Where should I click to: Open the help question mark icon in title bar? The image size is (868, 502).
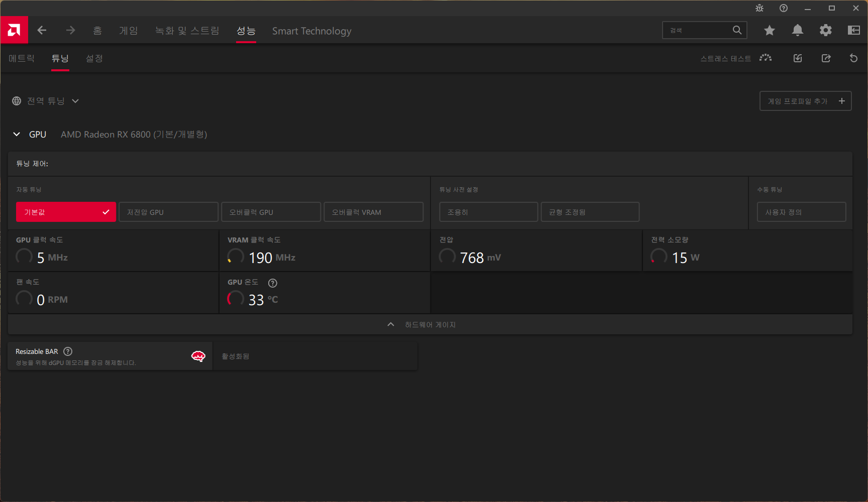[783, 8]
